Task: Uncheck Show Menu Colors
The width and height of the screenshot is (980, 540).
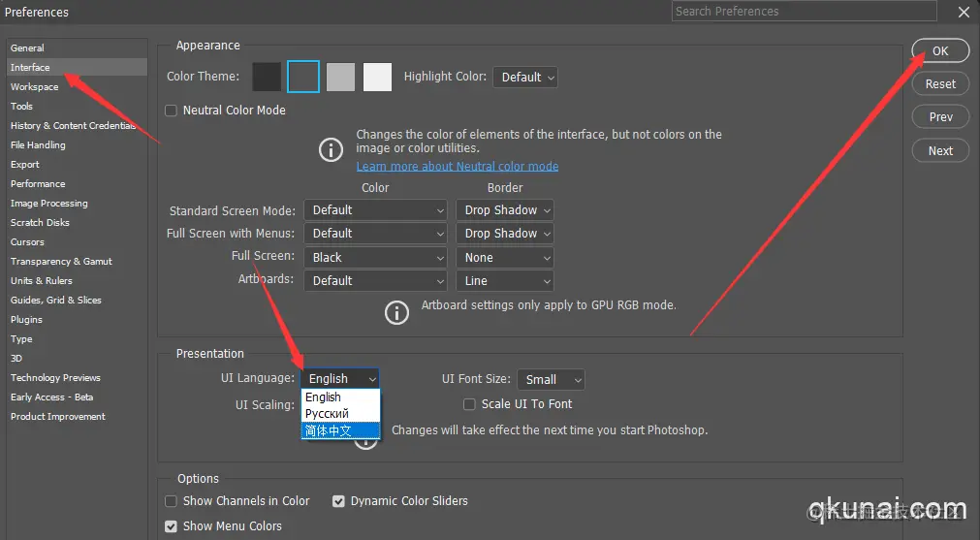Action: pos(171,526)
